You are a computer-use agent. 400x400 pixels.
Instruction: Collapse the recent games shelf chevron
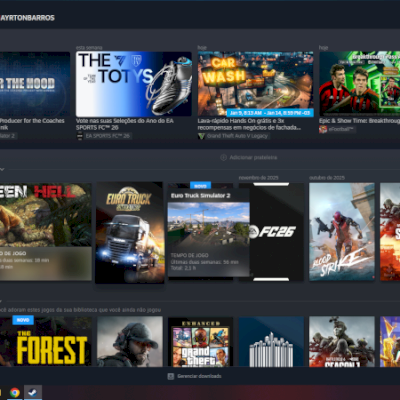[x=2, y=169]
